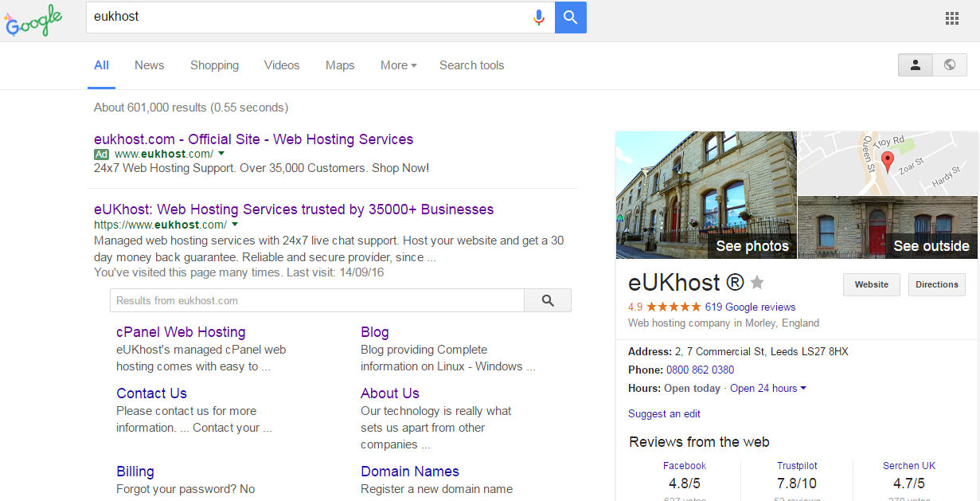The width and height of the screenshot is (980, 501).
Task: Open the Billing sitelink
Action: point(135,472)
